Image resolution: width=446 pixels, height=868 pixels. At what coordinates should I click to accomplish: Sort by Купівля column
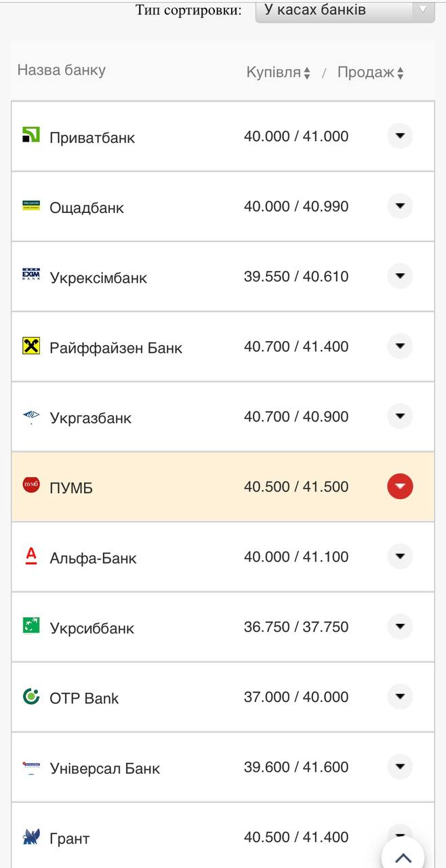tap(278, 73)
